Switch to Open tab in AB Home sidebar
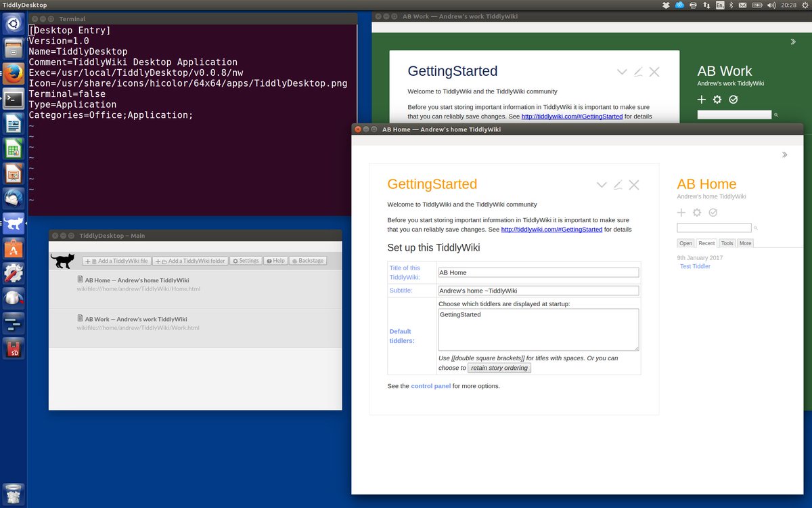The height and width of the screenshot is (508, 812). [x=686, y=243]
